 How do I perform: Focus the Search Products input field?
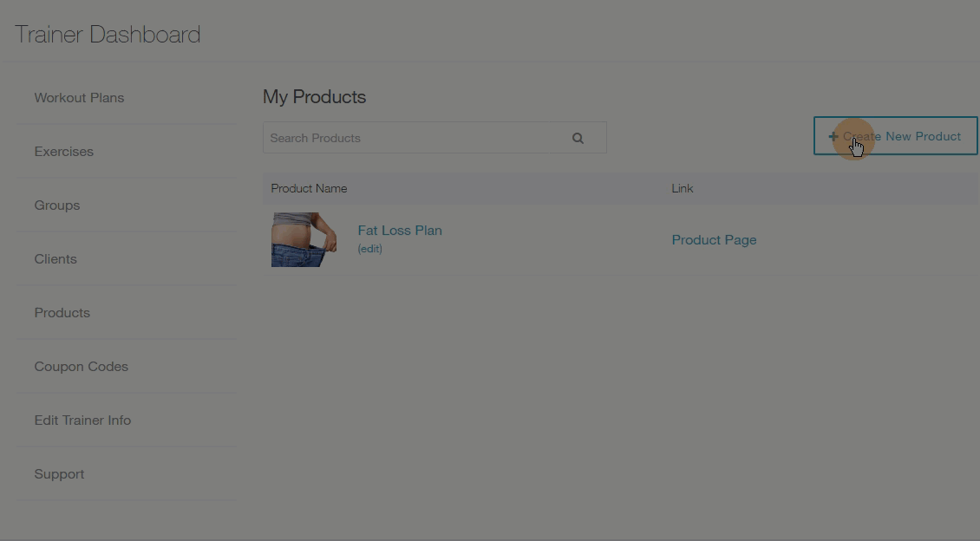click(406, 138)
